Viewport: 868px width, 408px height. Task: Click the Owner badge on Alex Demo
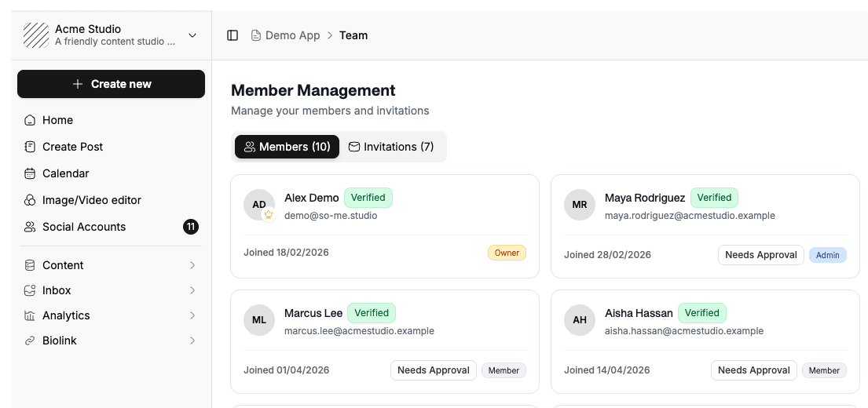click(507, 253)
